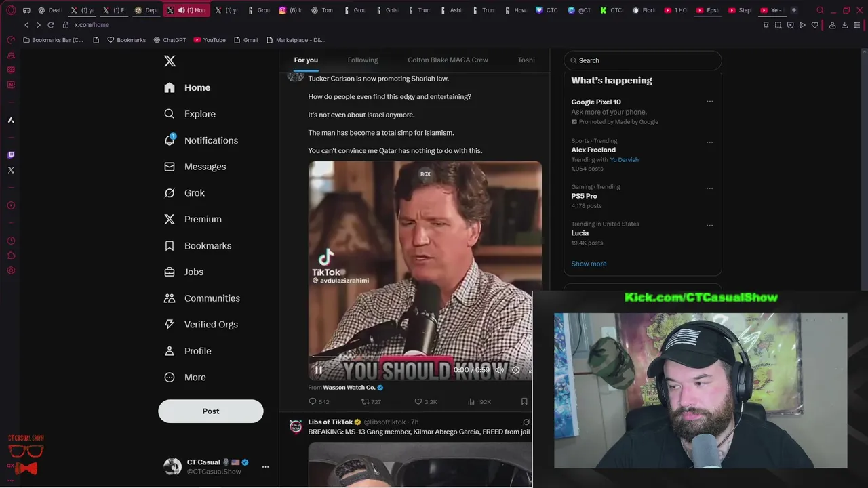
Task: Open Libs of TikTok profile name
Action: (330, 422)
